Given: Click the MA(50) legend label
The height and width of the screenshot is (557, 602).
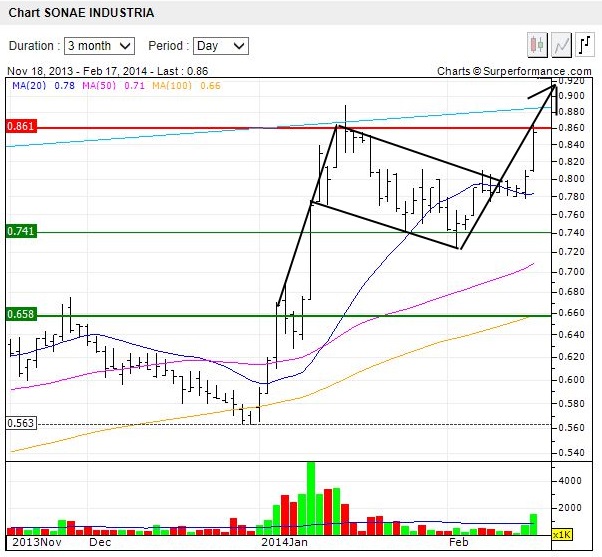Looking at the screenshot, I should point(99,85).
